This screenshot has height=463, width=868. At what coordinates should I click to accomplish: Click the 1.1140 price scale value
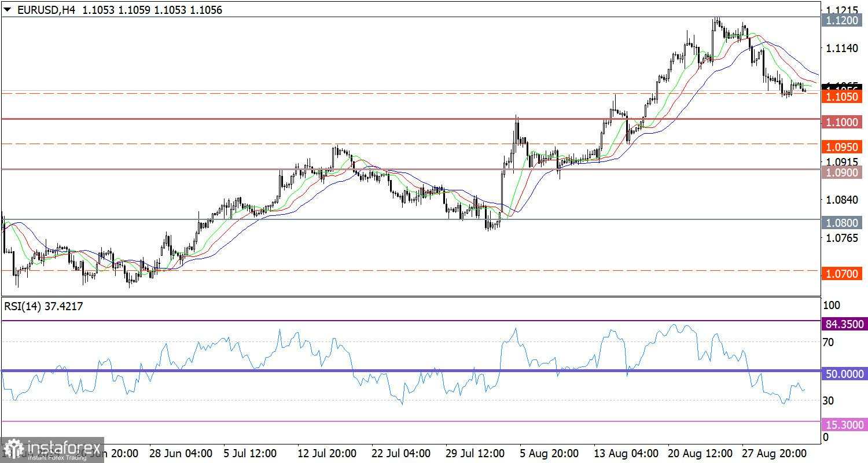[842, 48]
